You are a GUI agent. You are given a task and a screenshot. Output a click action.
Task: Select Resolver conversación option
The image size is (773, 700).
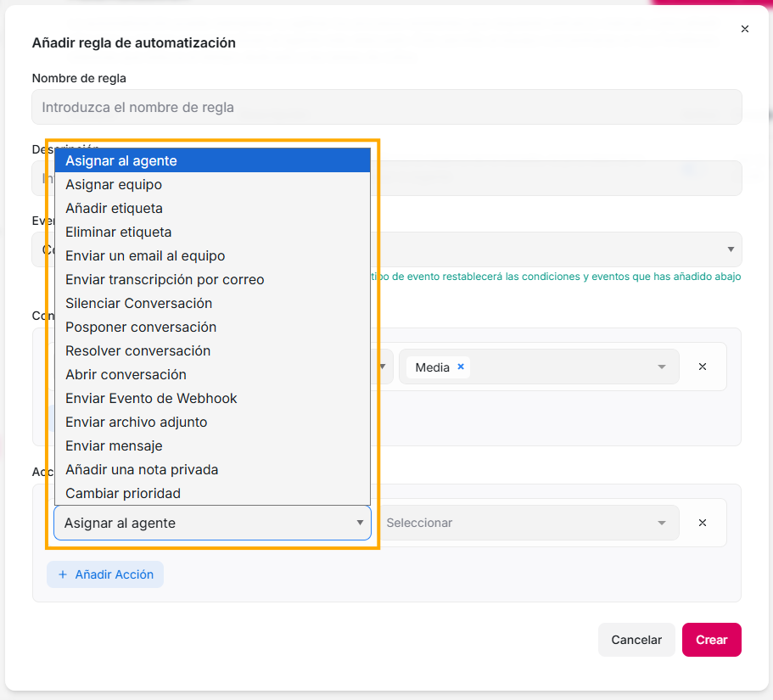point(137,350)
